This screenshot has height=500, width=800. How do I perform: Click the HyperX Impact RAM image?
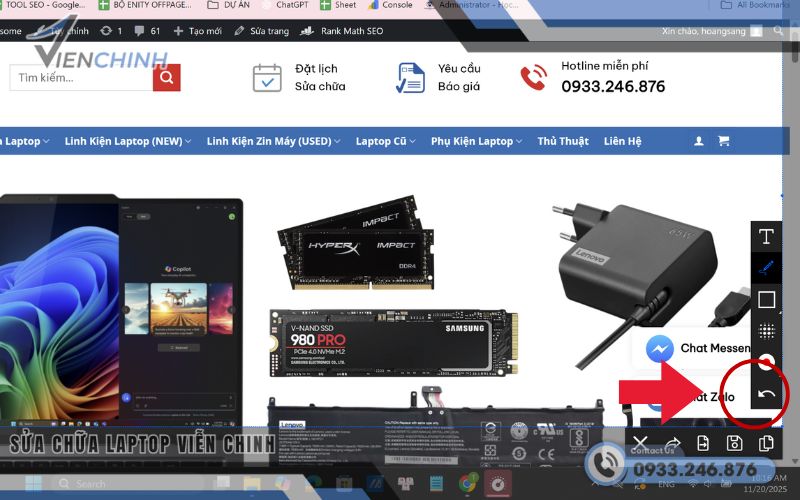(356, 243)
